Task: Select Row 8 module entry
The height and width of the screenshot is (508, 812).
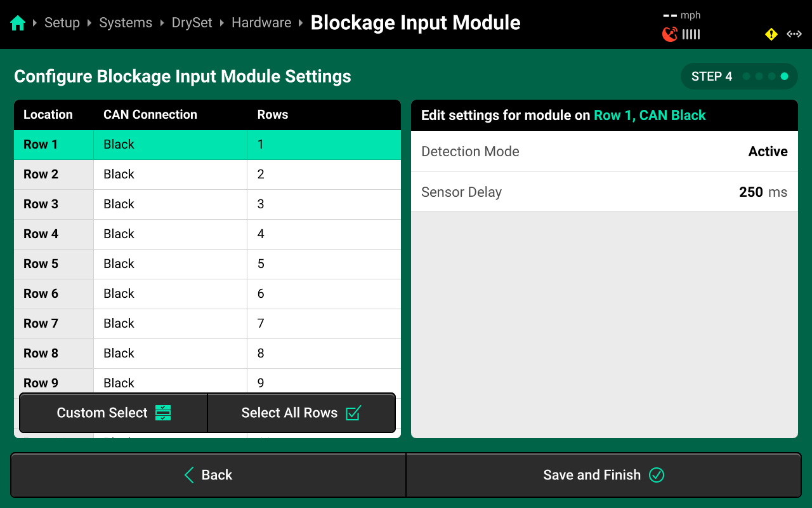Action: click(207, 353)
